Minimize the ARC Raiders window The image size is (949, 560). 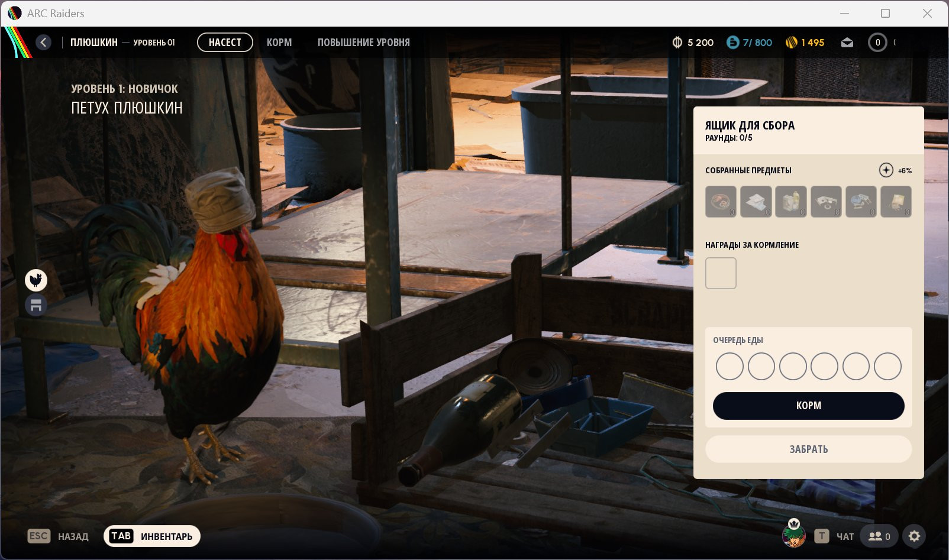844,13
